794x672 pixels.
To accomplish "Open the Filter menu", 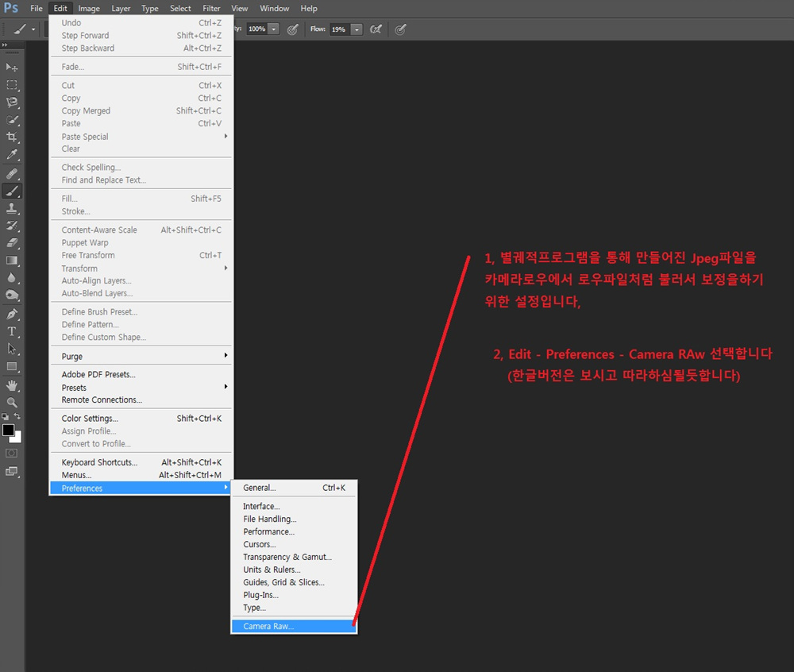I will (x=211, y=8).
